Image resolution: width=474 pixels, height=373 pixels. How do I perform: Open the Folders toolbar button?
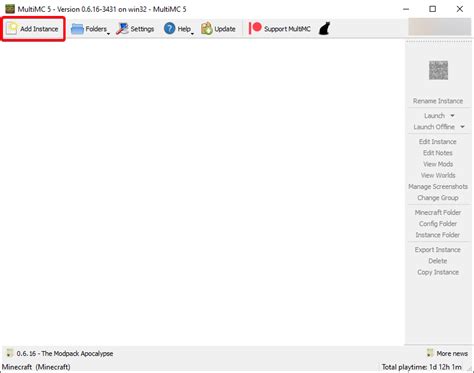pyautogui.click(x=89, y=29)
